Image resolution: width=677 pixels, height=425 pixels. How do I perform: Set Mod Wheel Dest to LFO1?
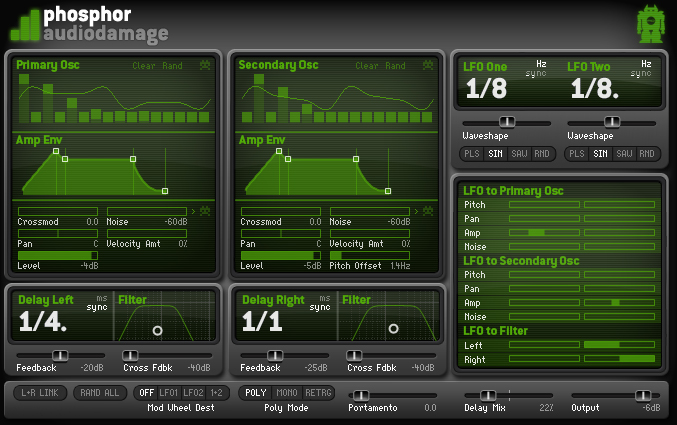[169, 393]
